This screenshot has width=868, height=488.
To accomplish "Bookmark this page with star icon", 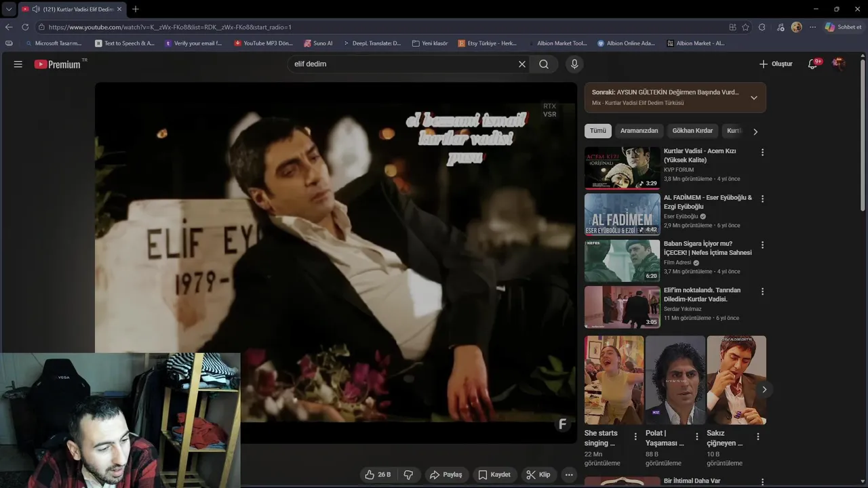I will pyautogui.click(x=745, y=27).
